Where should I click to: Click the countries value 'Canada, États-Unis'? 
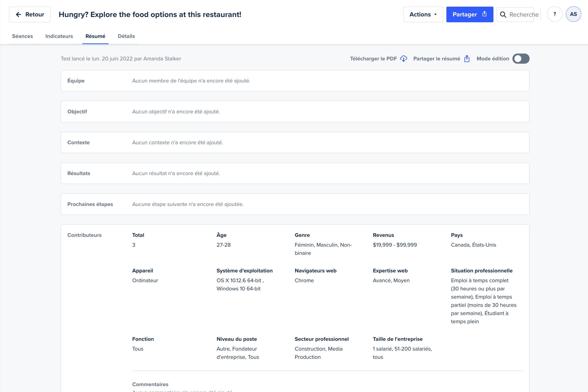click(474, 245)
